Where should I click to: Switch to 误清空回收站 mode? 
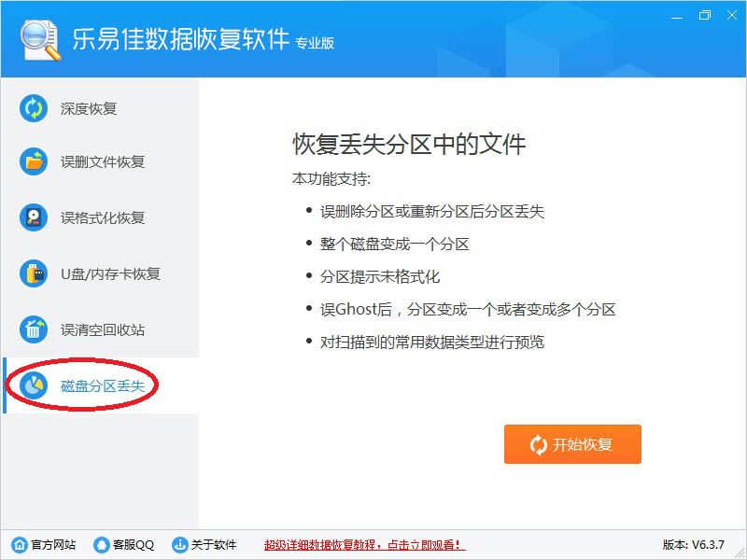100,329
